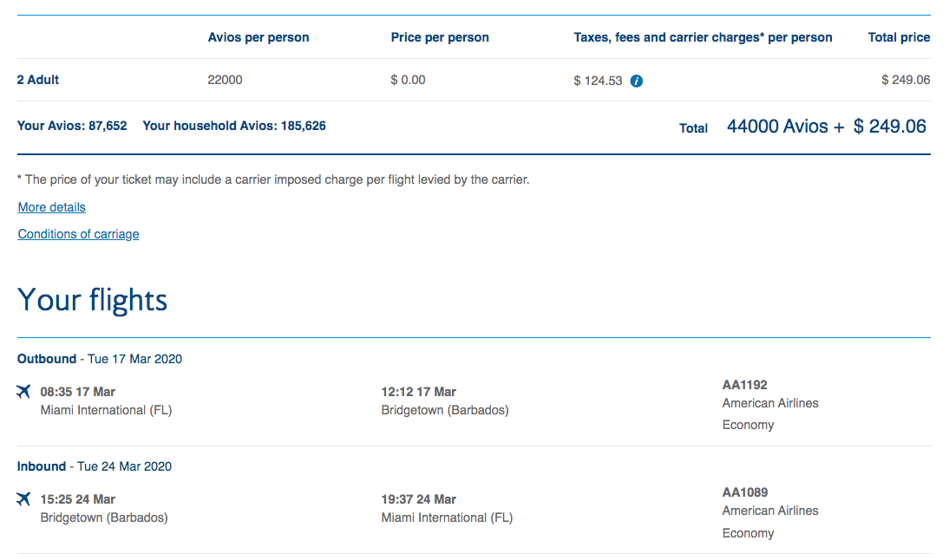
Task: Open the Conditions of carriage link
Action: pyautogui.click(x=78, y=234)
